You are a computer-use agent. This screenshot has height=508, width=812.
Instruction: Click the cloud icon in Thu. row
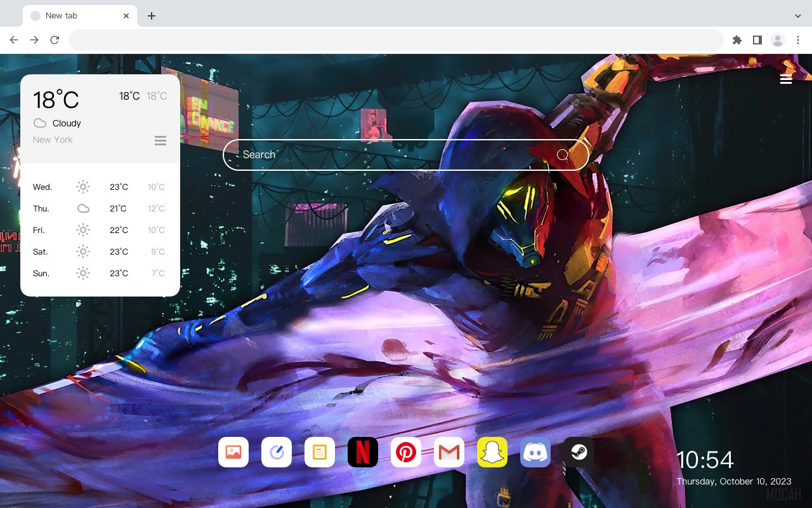pos(83,208)
